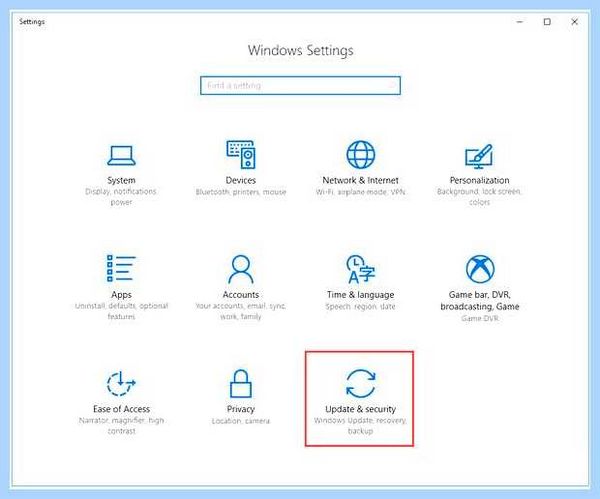The height and width of the screenshot is (499, 600).
Task: Select the Personalization label
Action: point(479,180)
